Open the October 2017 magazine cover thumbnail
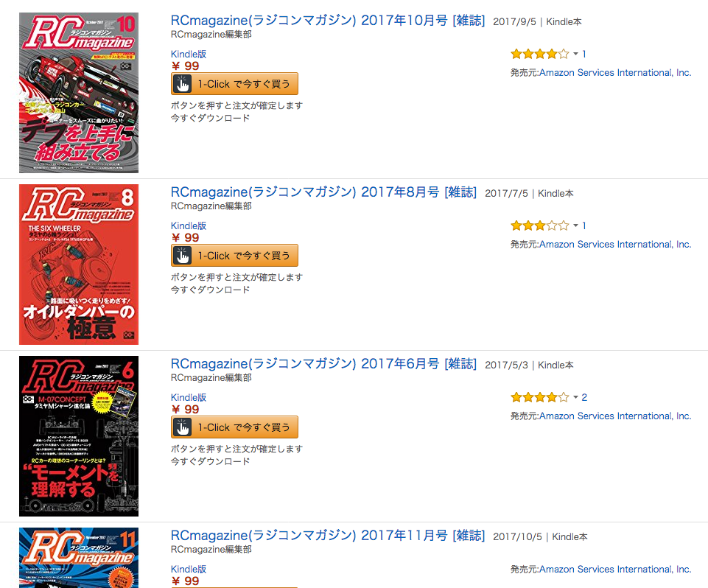Screen dimensions: 708x588 (79, 93)
